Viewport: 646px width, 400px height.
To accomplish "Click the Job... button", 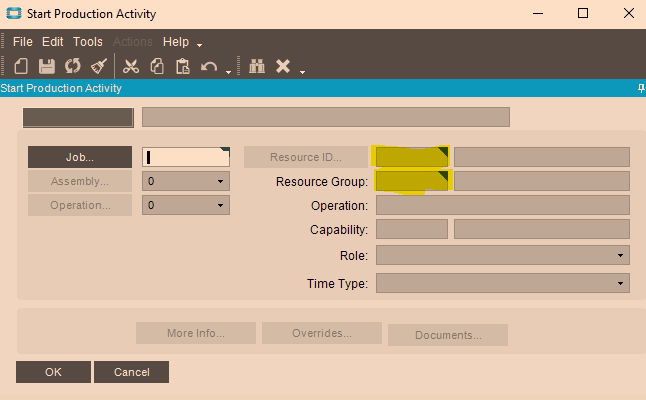I will click(x=80, y=157).
